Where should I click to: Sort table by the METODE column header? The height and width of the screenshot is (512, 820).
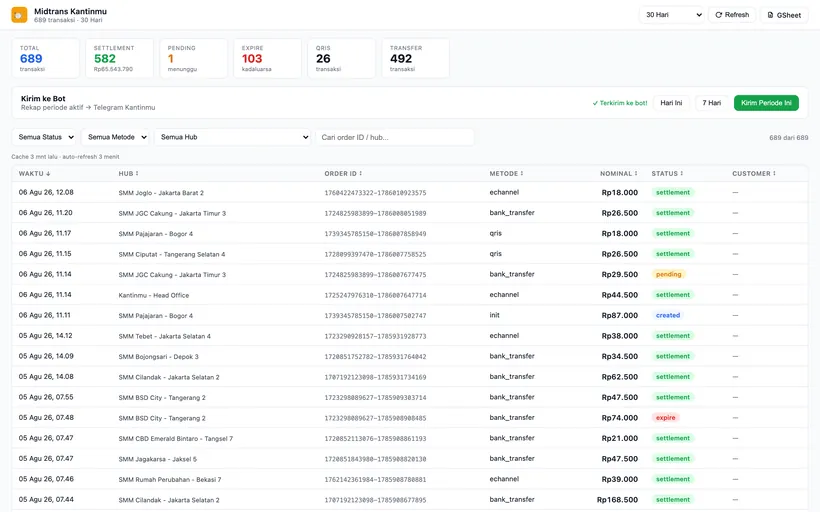pos(506,174)
